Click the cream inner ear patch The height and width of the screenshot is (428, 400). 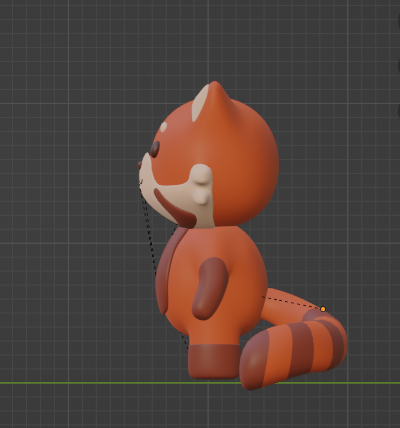(199, 103)
